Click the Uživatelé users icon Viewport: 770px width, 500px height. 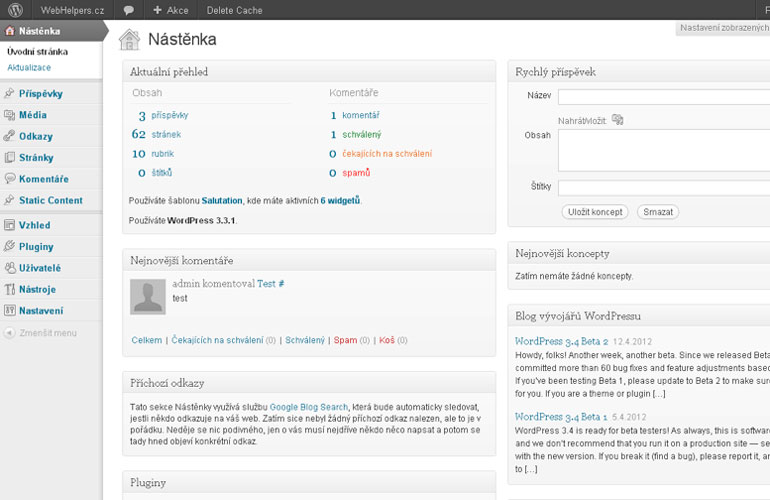10,268
